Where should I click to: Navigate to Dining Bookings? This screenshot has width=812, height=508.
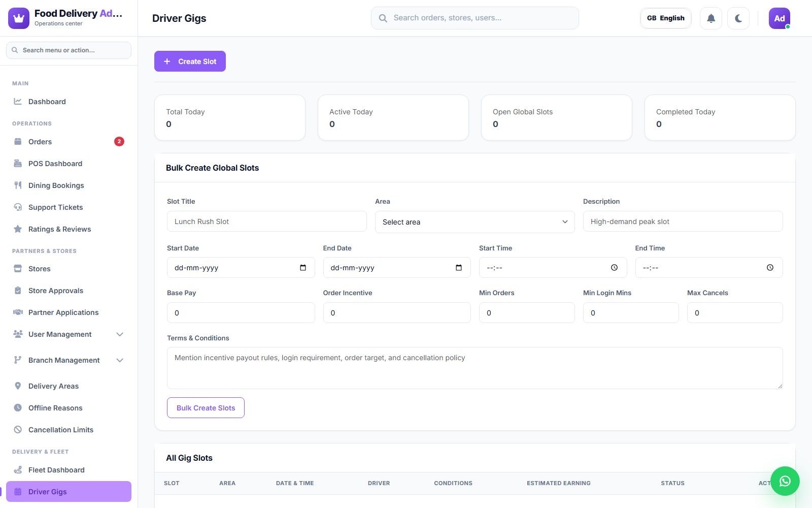click(x=69, y=185)
